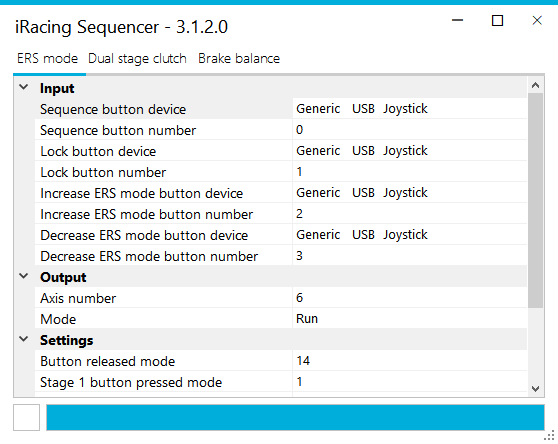Select 'Decrease ERS mode button number' label
This screenshot has width=558, height=444.
coord(149,256)
